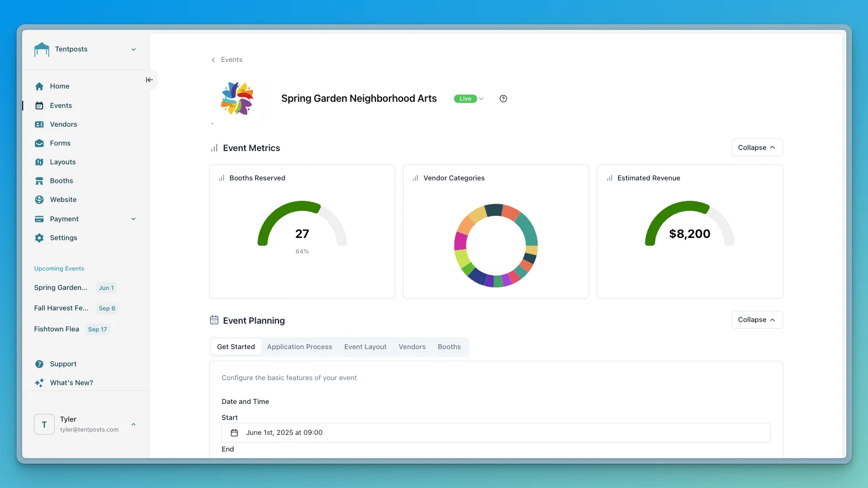
Task: Click the Start date and time field
Action: click(495, 433)
